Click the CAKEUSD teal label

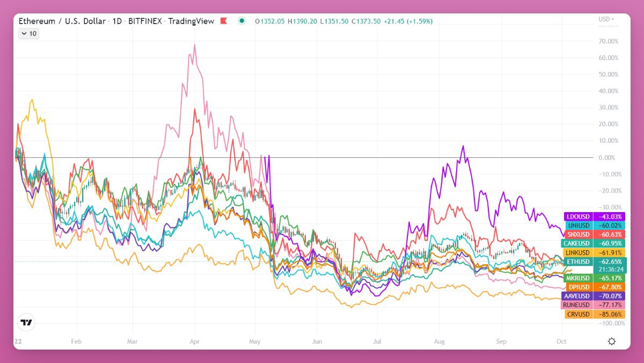click(x=577, y=243)
